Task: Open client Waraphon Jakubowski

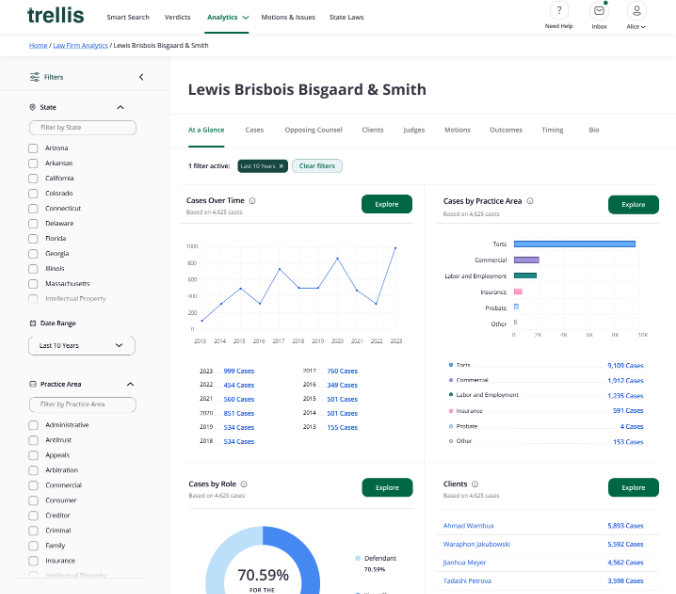Action: point(476,544)
